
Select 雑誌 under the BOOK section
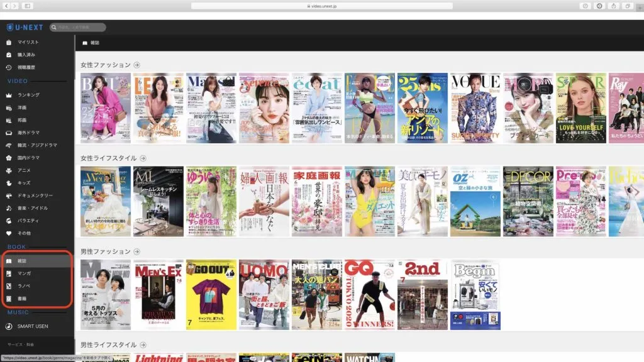click(22, 261)
